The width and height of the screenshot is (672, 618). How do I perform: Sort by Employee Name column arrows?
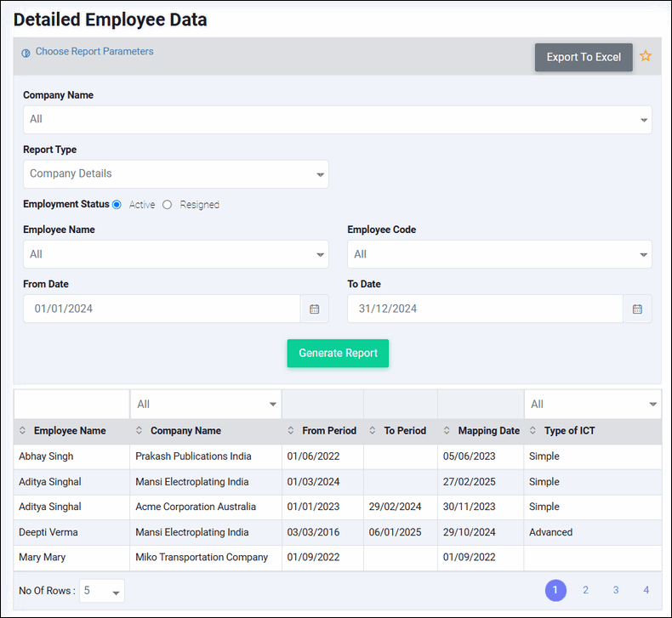click(x=23, y=430)
